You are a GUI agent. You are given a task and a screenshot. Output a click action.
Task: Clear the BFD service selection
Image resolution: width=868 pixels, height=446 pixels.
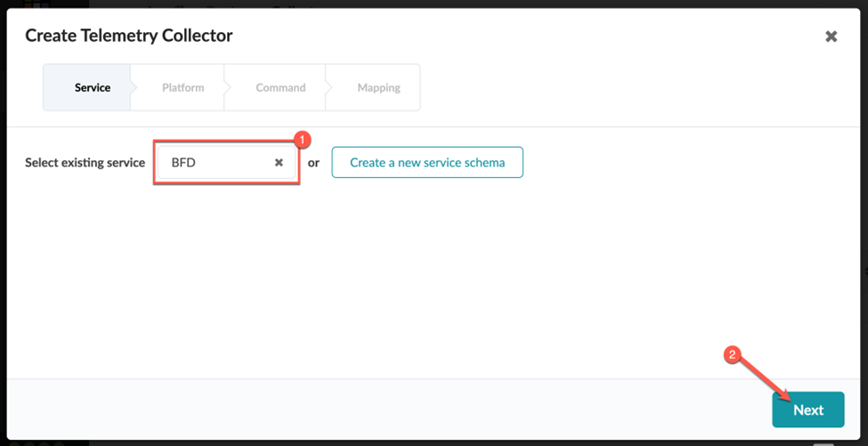coord(279,163)
